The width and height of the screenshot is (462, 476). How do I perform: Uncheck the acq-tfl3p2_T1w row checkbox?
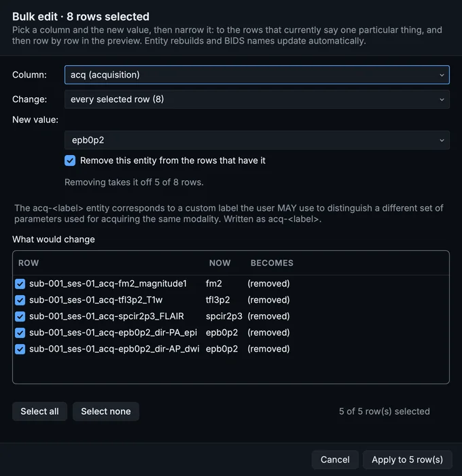tap(20, 301)
